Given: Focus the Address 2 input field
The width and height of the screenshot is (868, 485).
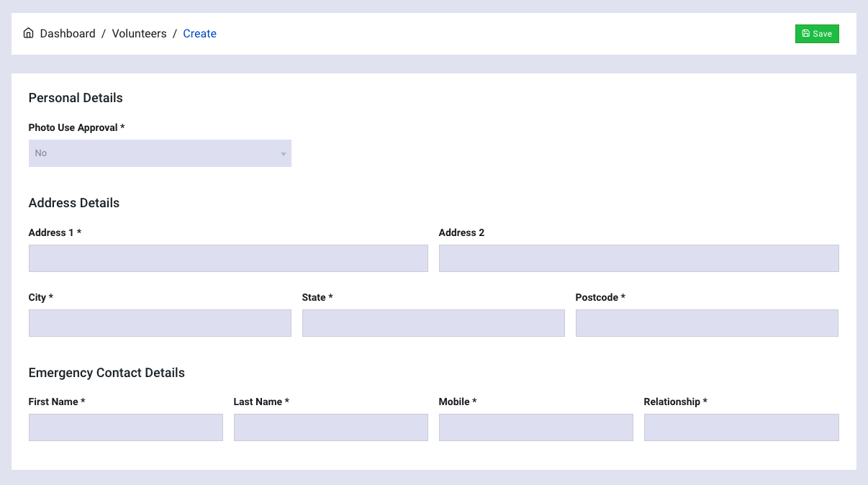Looking at the screenshot, I should pyautogui.click(x=638, y=258).
